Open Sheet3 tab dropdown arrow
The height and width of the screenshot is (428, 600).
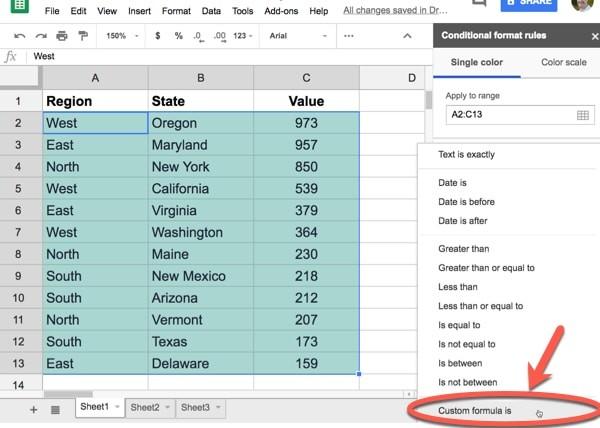(x=218, y=407)
